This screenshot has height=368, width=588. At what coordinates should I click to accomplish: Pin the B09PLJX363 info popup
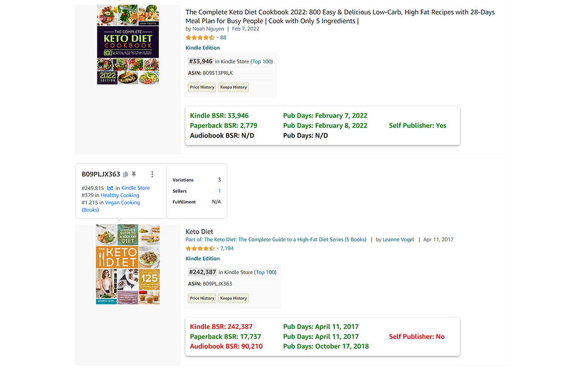click(134, 174)
